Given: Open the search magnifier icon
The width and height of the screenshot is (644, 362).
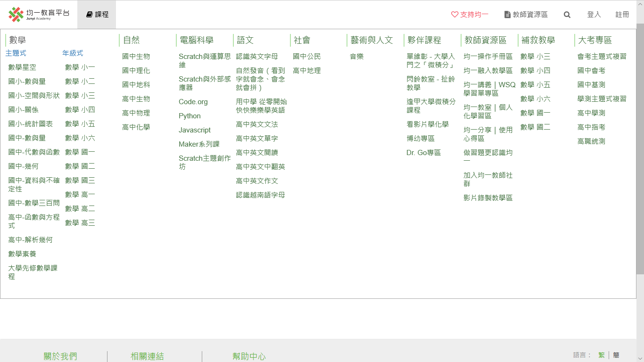Looking at the screenshot, I should (567, 15).
